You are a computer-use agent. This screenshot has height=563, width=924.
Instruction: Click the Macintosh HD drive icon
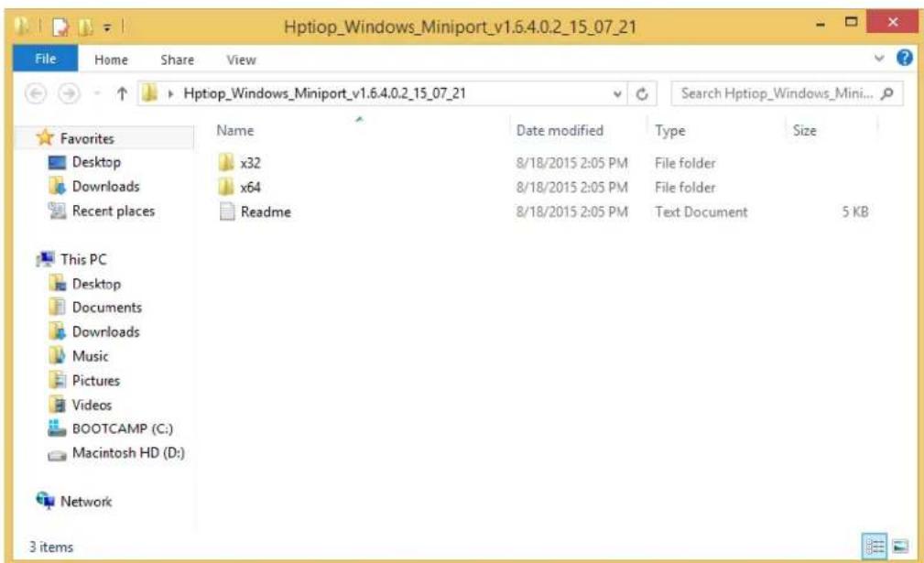(57, 455)
